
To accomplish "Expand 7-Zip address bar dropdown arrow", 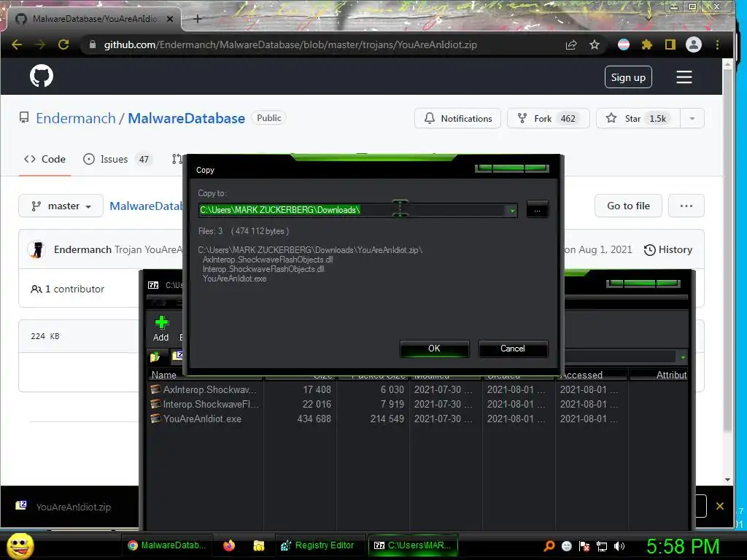I will tap(683, 357).
